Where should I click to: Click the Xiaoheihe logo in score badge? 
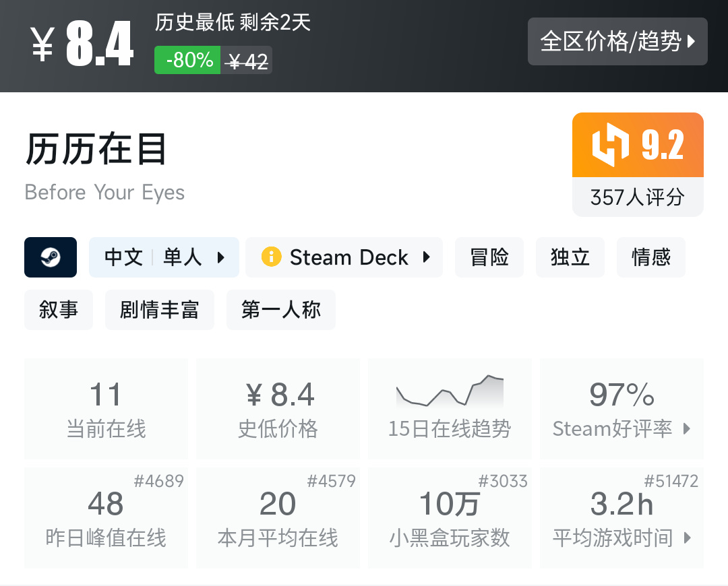(x=611, y=145)
